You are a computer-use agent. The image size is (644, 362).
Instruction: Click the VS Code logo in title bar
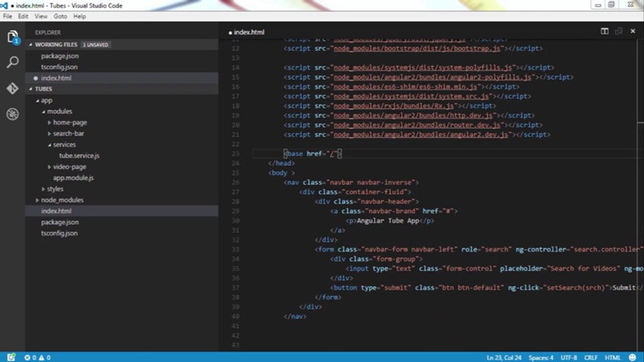tap(4, 5)
